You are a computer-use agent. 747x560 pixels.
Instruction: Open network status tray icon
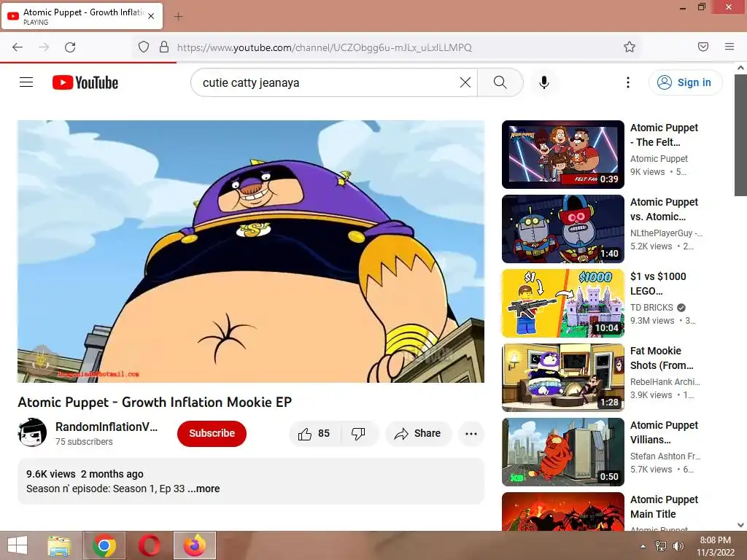661,546
